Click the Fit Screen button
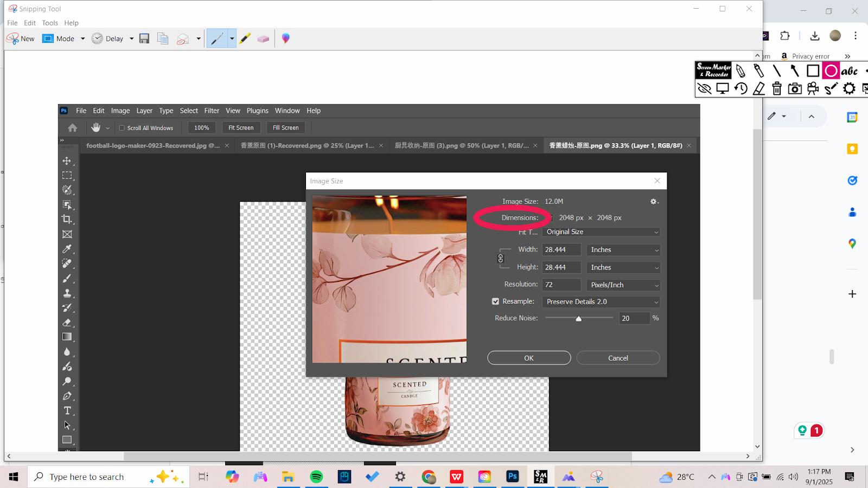The height and width of the screenshot is (488, 868). click(241, 128)
